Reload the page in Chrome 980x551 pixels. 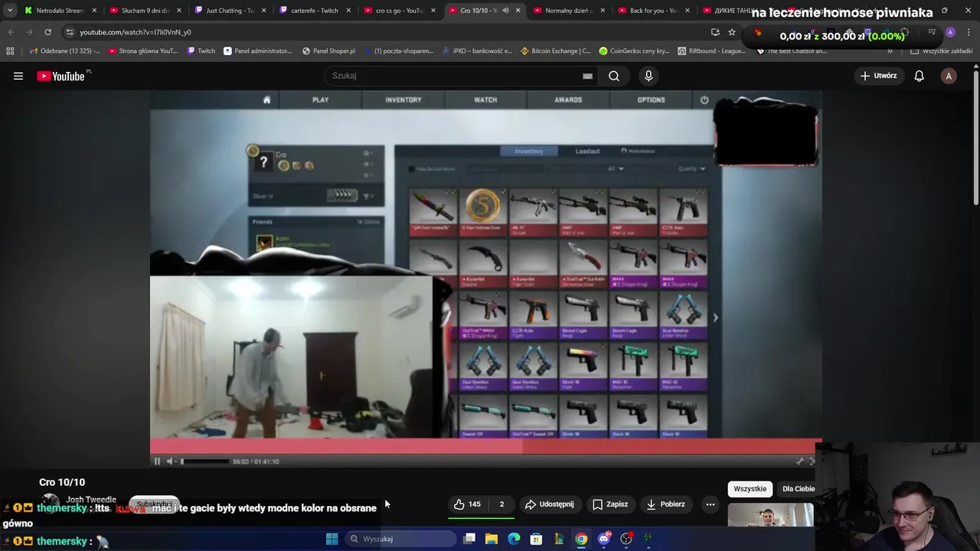tap(47, 32)
